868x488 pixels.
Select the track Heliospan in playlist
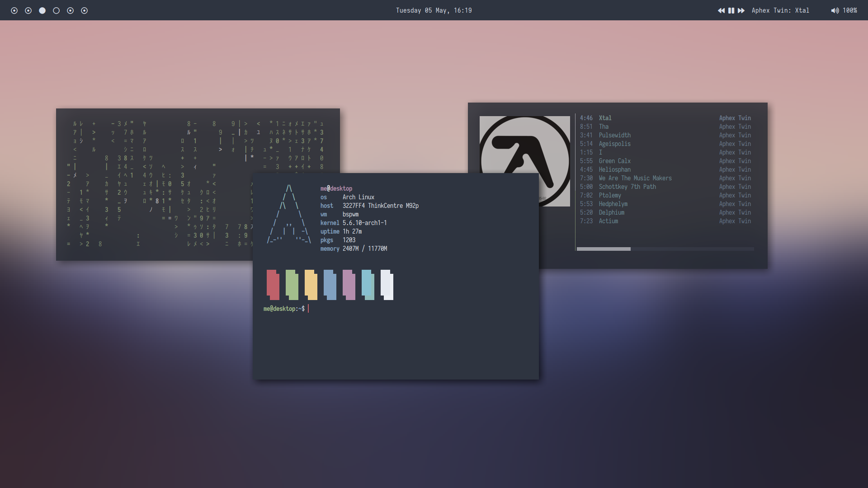pos(614,169)
